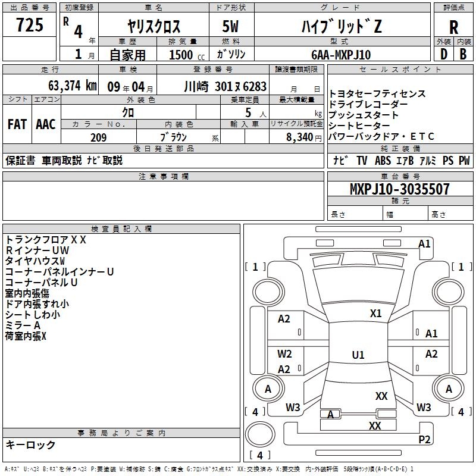The height and width of the screenshot is (476, 476).
Task: Select rear left wheel marked A
Action: (x=268, y=389)
